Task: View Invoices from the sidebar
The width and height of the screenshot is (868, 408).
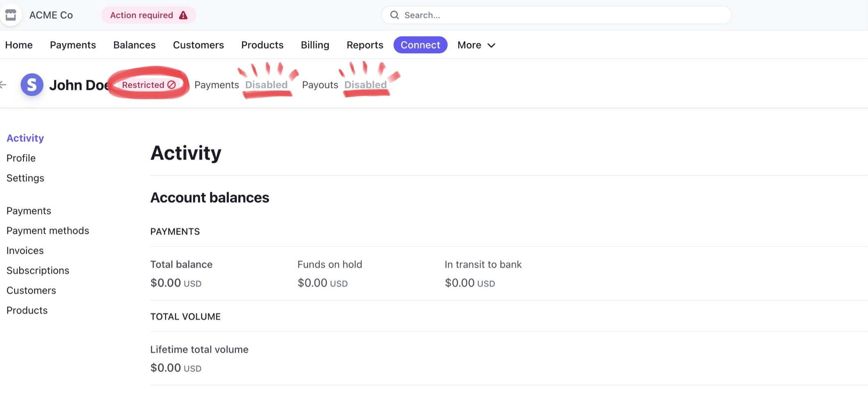Action: 25,251
